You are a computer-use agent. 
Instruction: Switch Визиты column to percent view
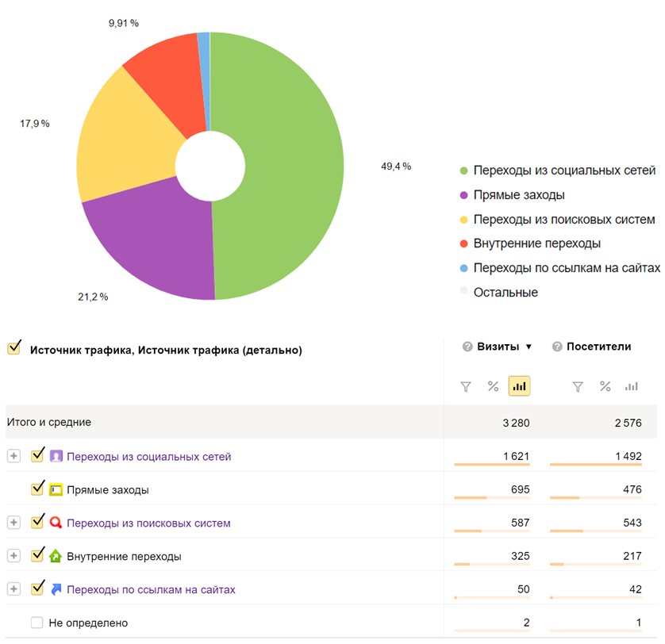click(493, 386)
